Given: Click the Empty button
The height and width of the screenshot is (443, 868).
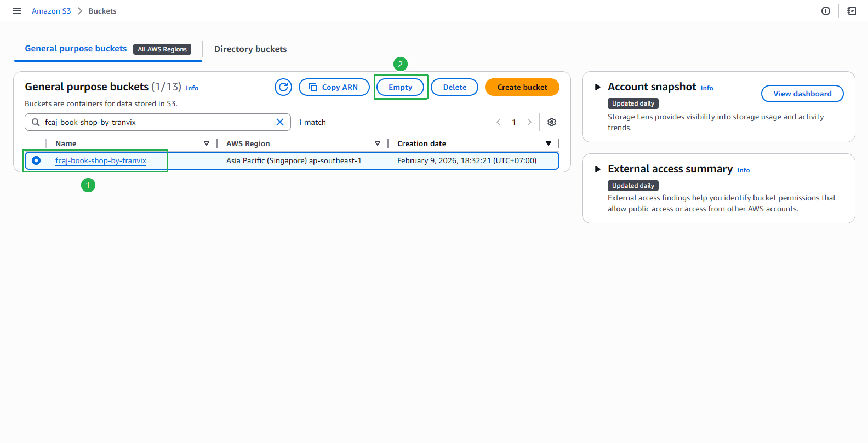Looking at the screenshot, I should tap(401, 87).
